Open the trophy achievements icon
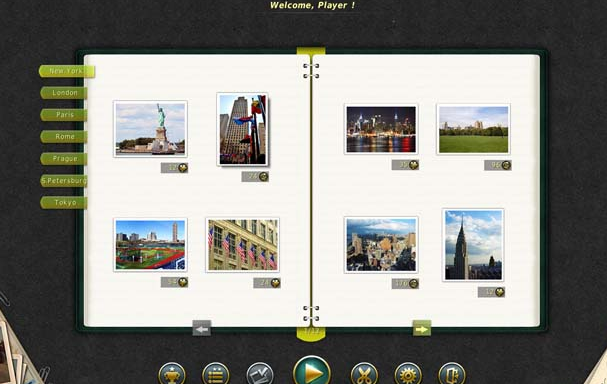The height and width of the screenshot is (384, 607). (172, 374)
